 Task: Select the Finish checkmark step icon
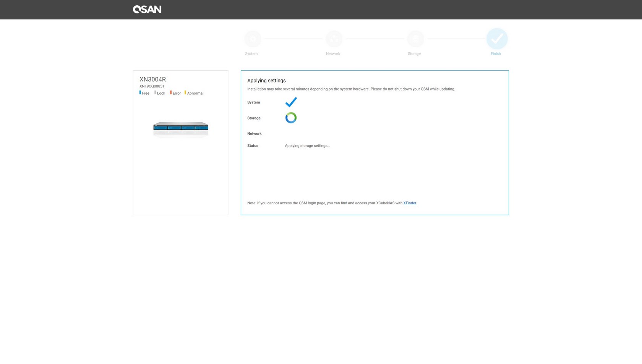(497, 39)
